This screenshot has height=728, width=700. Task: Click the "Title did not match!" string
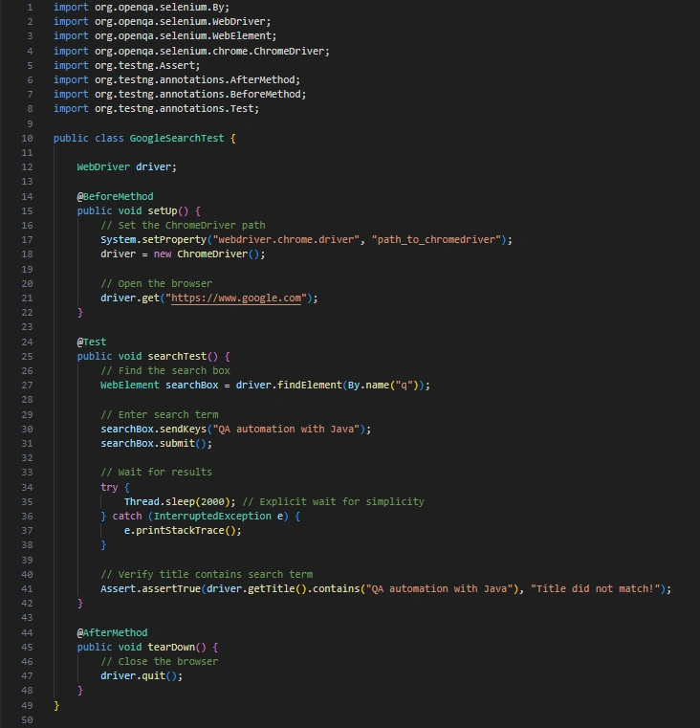point(596,589)
